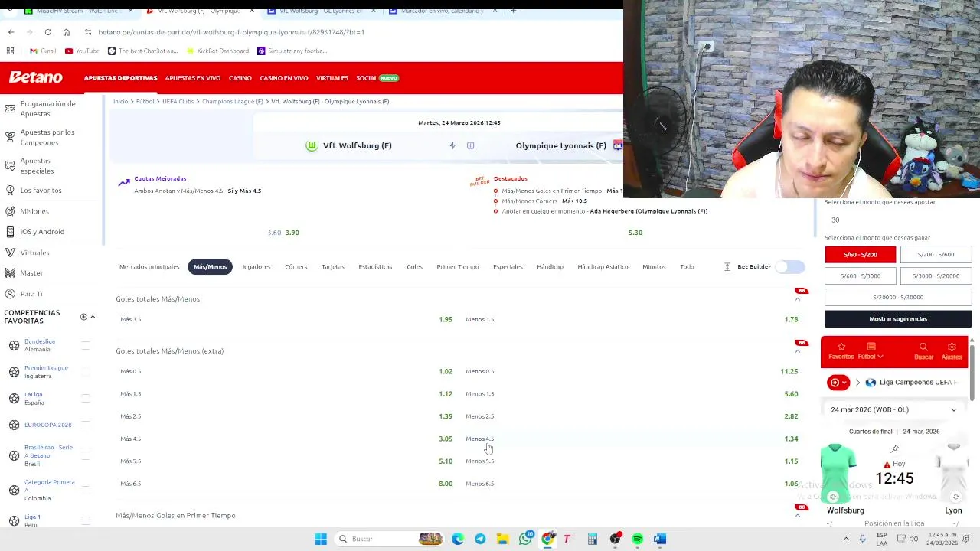Click pin icon above match time

pos(895,448)
